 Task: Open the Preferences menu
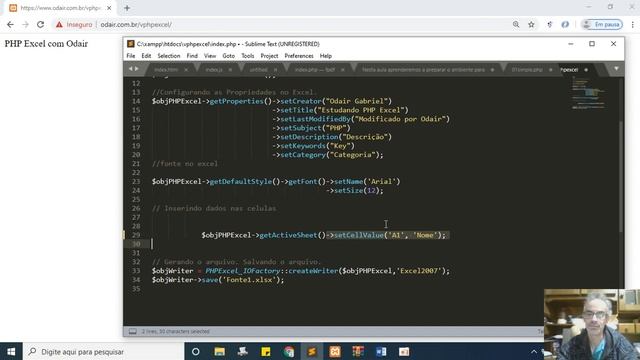point(299,56)
